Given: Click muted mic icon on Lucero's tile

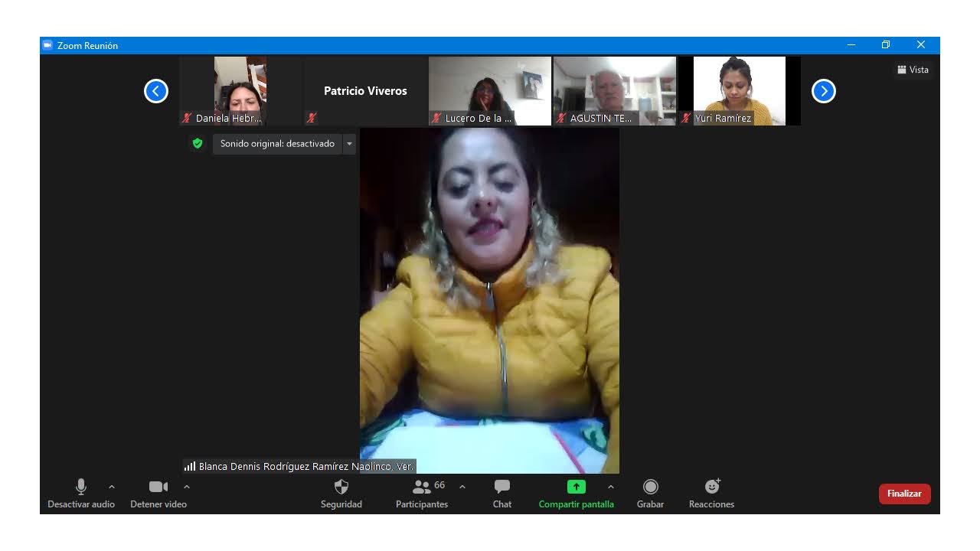Looking at the screenshot, I should click(x=436, y=118).
